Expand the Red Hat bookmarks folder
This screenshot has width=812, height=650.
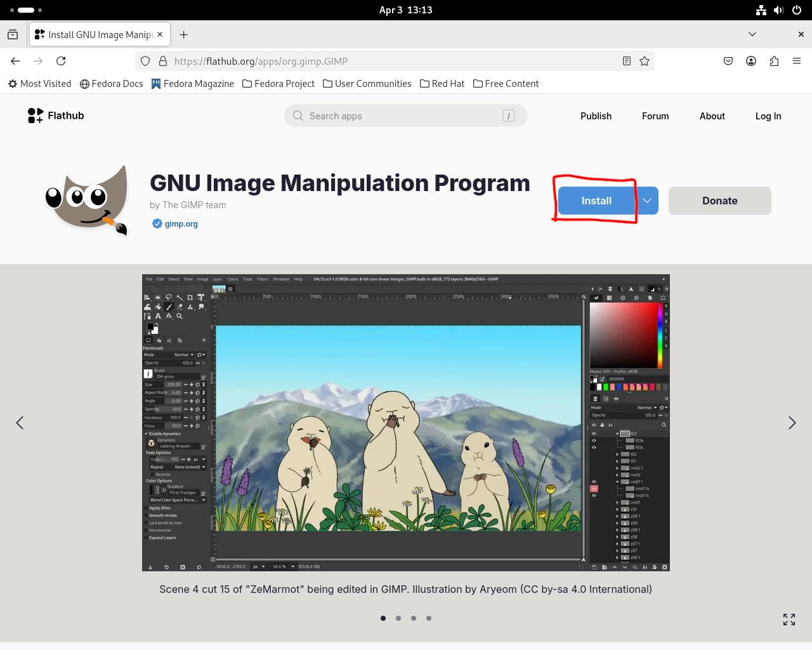[442, 84]
